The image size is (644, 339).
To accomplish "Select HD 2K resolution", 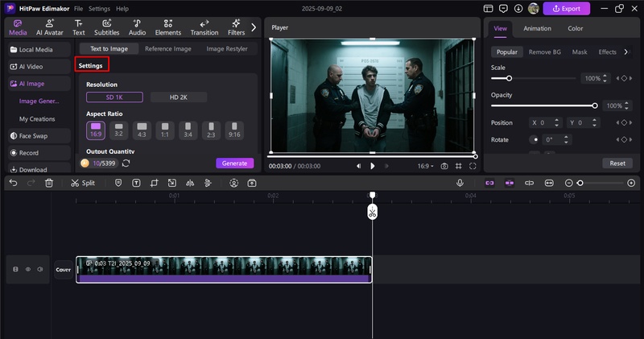I will (x=178, y=97).
